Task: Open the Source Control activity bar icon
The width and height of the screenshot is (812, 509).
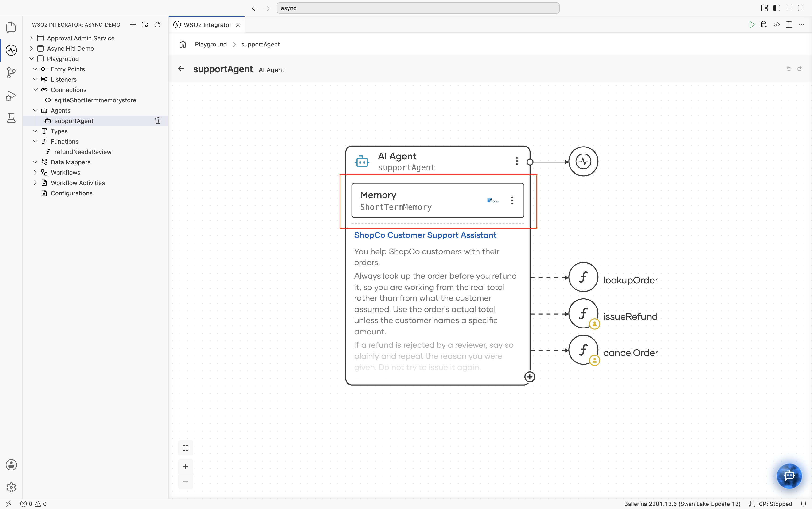Action: tap(11, 73)
